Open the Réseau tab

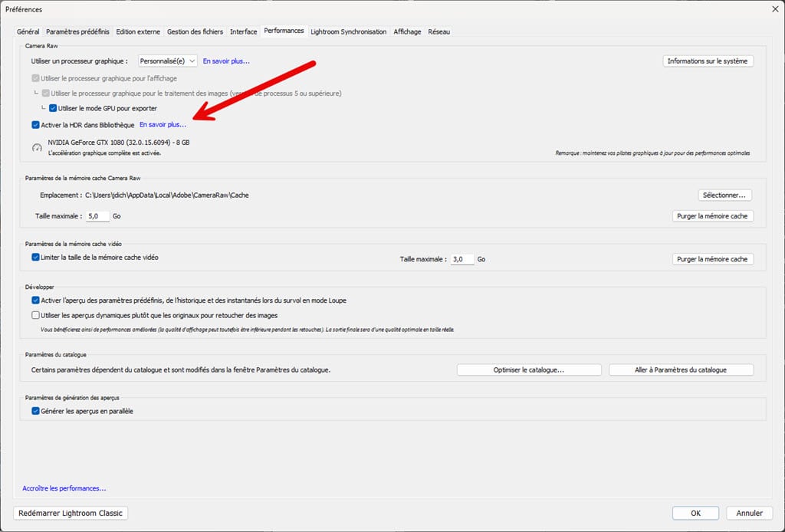point(439,31)
